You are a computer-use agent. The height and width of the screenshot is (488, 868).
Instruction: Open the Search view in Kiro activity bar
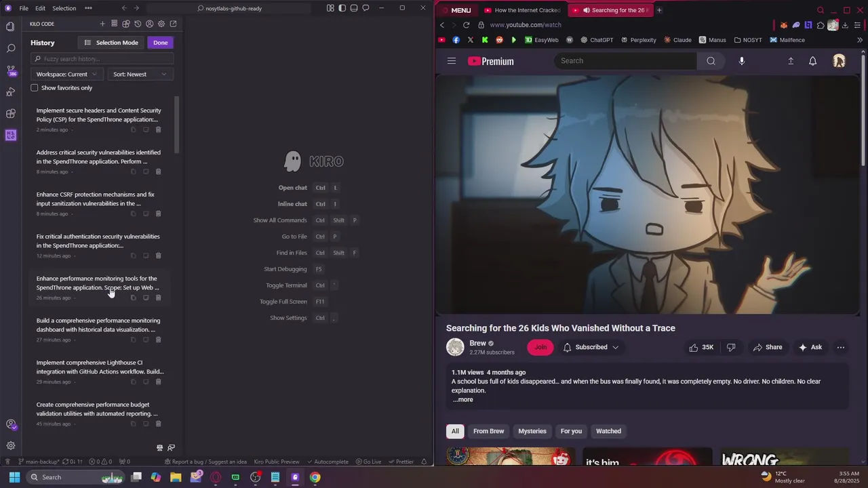coord(10,48)
